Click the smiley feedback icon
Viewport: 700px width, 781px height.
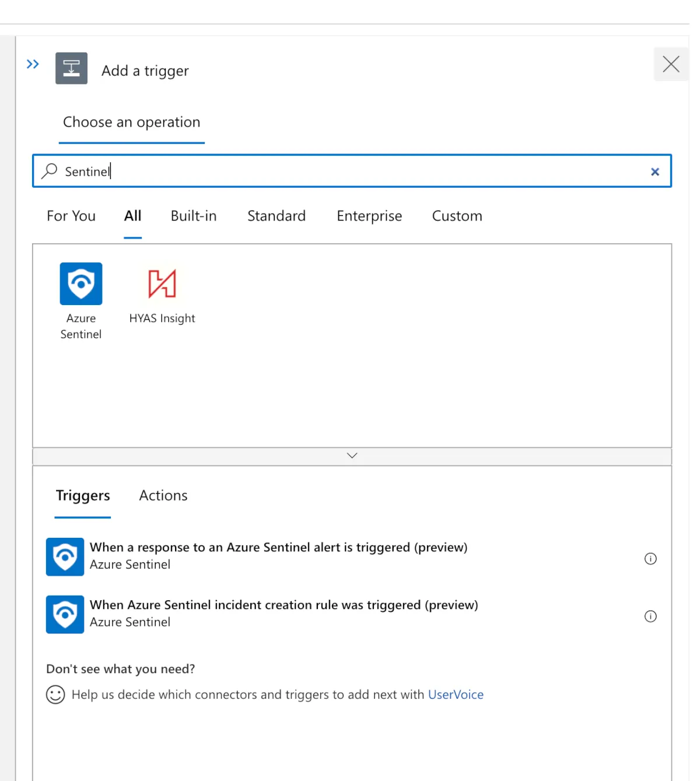pos(55,694)
